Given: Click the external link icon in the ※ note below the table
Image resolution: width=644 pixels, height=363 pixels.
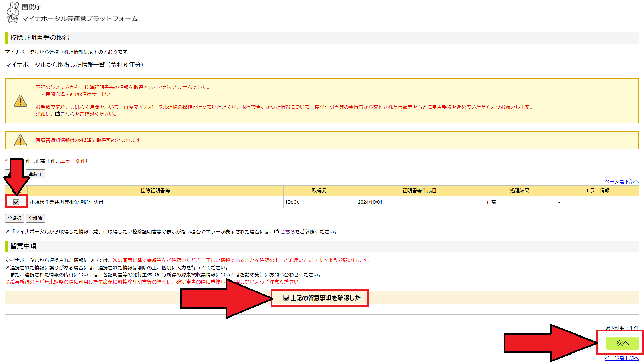Looking at the screenshot, I should [276, 231].
